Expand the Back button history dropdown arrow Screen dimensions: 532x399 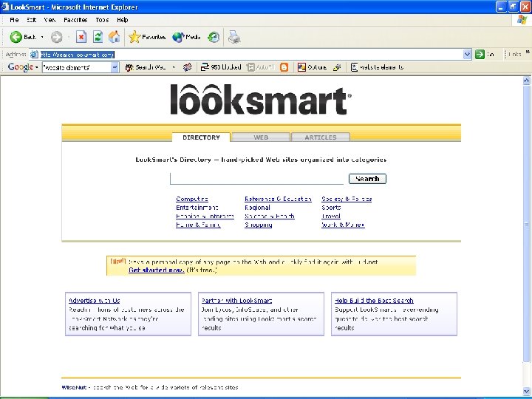(x=42, y=37)
